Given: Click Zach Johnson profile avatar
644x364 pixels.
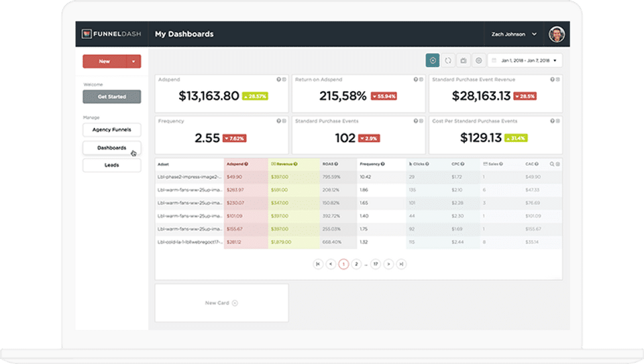Looking at the screenshot, I should (x=557, y=34).
